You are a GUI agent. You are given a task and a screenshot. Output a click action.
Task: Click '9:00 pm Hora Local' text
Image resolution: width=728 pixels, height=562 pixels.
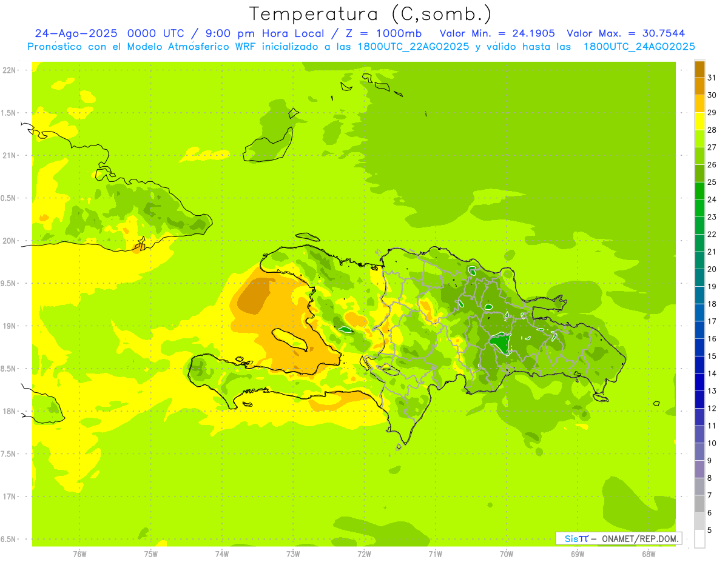click(x=268, y=33)
